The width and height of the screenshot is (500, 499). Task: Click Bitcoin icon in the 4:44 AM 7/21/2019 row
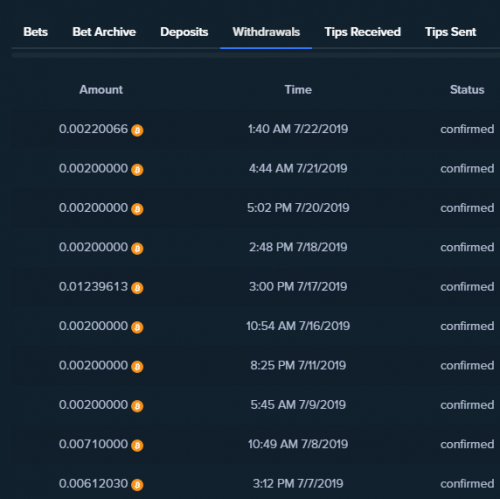click(137, 170)
